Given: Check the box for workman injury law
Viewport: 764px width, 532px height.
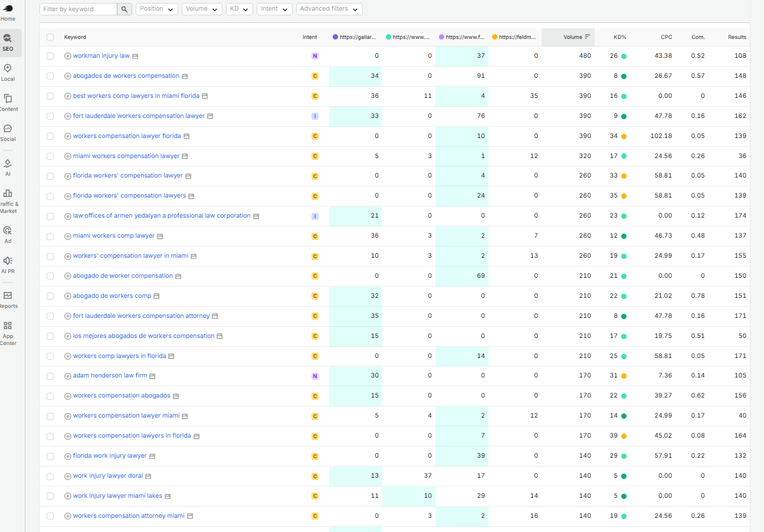Looking at the screenshot, I should click(50, 56).
